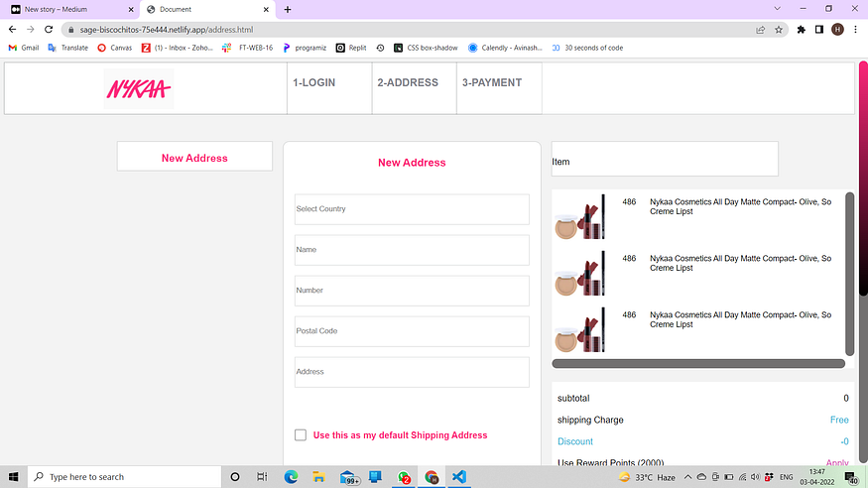The image size is (868, 488).
Task: Open Visual Studio Code from the taskbar
Action: (x=459, y=476)
